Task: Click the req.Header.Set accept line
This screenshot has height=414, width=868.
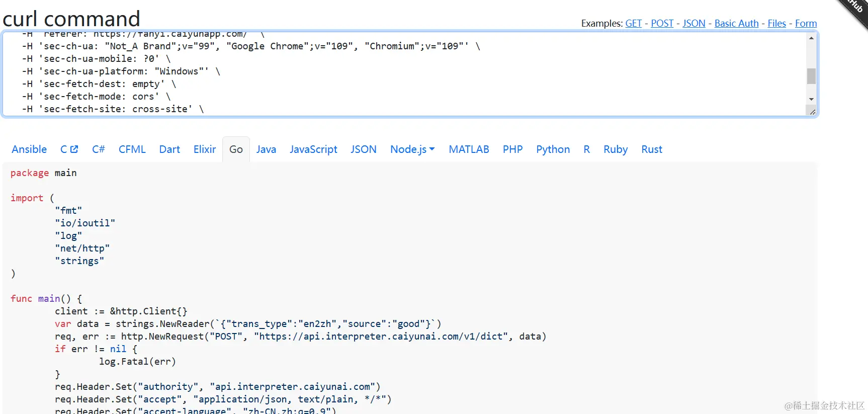Action: pos(223,399)
